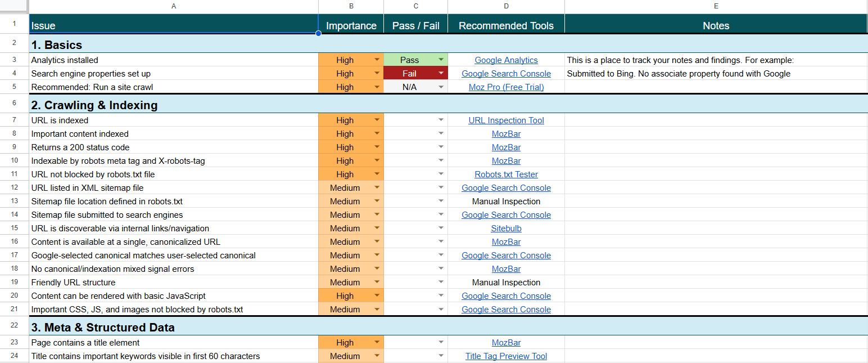Open the URL Inspection Tool link
868x363 pixels.
tap(506, 120)
